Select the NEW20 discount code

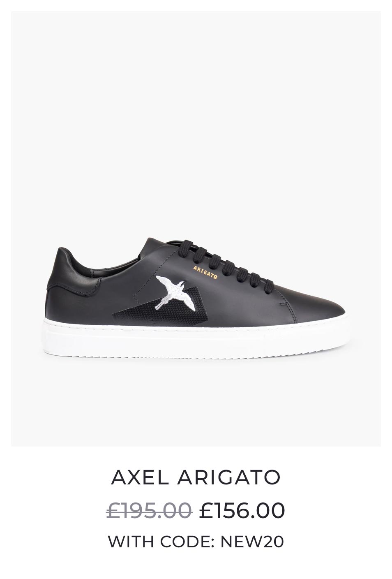[x=252, y=542]
